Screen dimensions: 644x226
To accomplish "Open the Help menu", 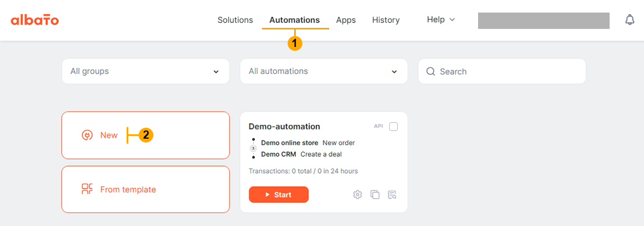I will coord(441,20).
